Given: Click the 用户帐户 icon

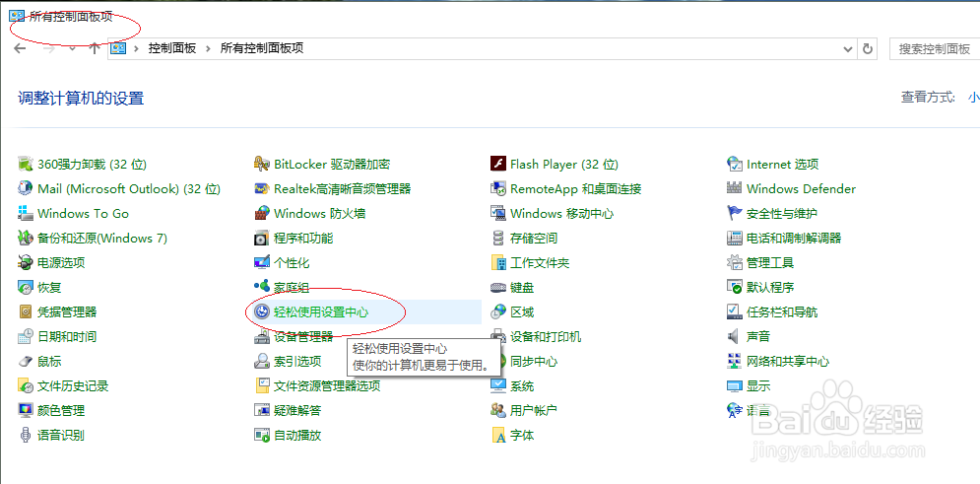Looking at the screenshot, I should pos(498,411).
